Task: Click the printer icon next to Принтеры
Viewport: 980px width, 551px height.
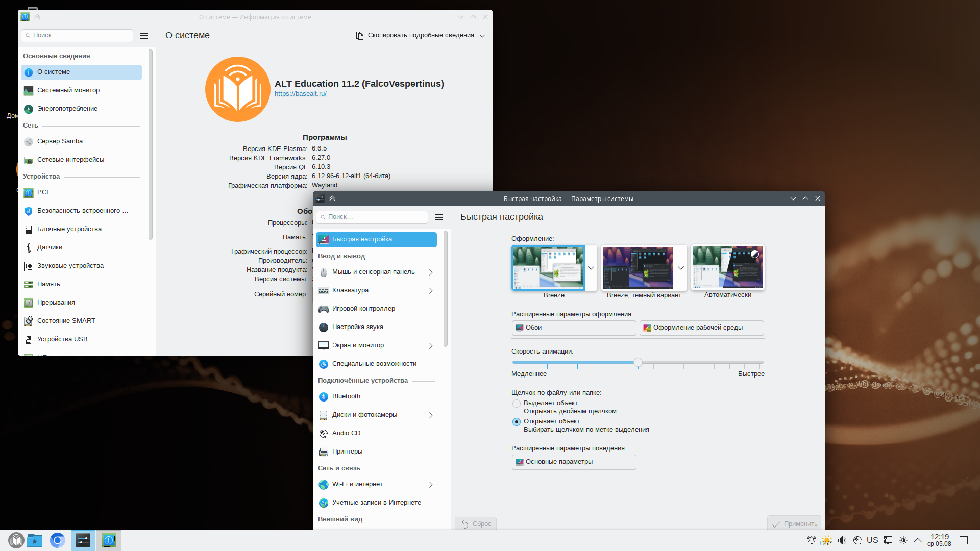Action: (324, 452)
